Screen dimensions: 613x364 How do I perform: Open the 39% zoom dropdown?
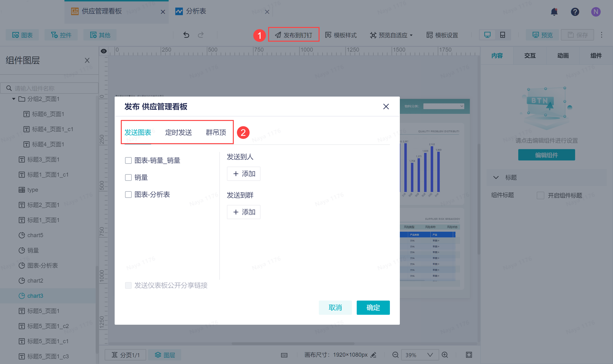[420, 355]
